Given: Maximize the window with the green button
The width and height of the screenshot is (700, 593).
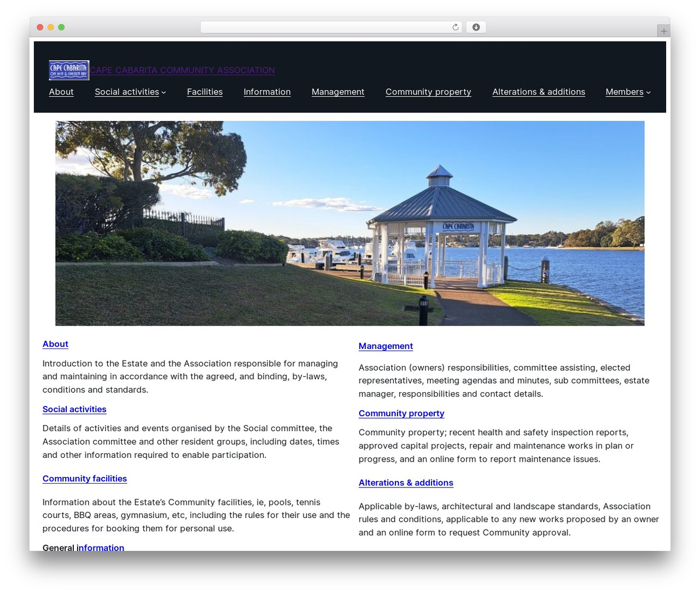Looking at the screenshot, I should (61, 27).
